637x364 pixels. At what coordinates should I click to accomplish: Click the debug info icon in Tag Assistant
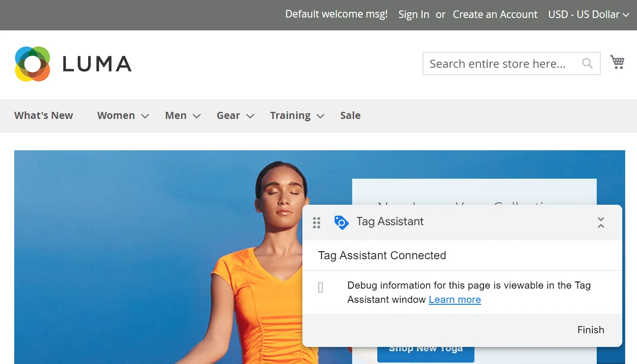(x=320, y=288)
